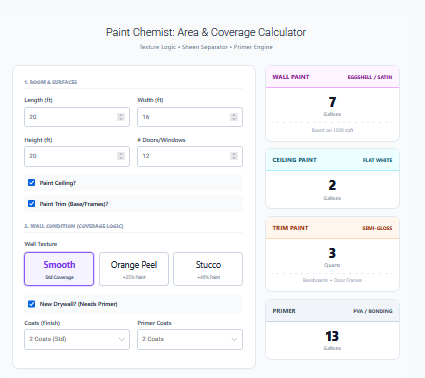Select Orange Peel wall texture
This screenshot has width=425, height=378.
click(x=134, y=269)
